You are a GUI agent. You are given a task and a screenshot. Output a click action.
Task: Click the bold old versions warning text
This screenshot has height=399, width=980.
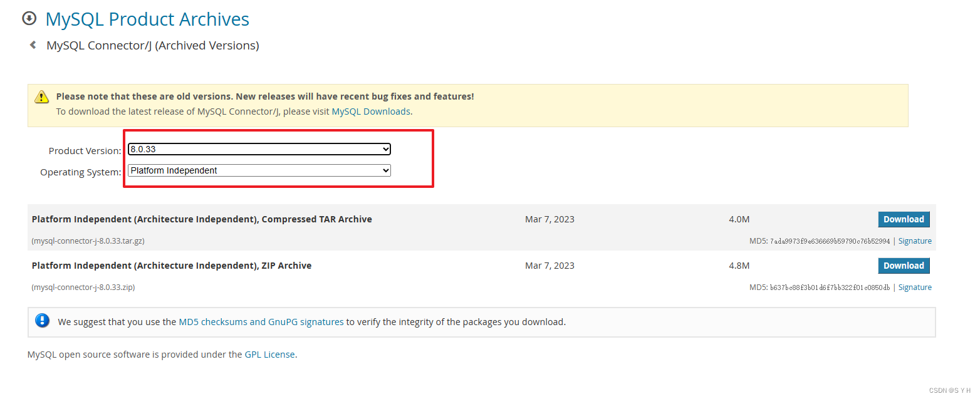tap(265, 96)
